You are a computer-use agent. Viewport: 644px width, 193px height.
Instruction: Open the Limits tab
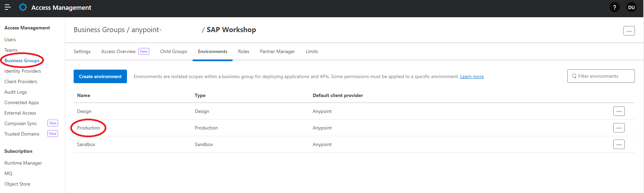tap(312, 51)
